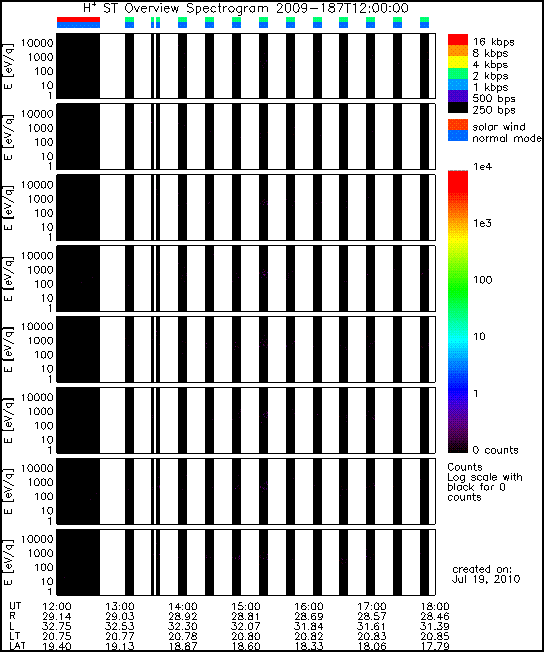Click the '14:00' UT tick label
Screen dimensions: 544x652
point(183,607)
